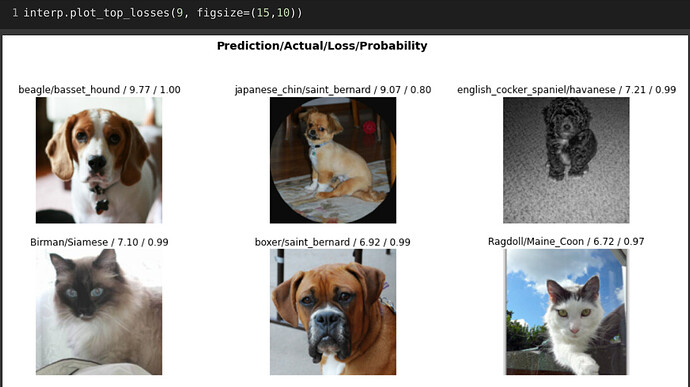This screenshot has height=387, width=690.
Task: Select the Ragdoll/Maine_Coon cat image
Action: click(566, 312)
